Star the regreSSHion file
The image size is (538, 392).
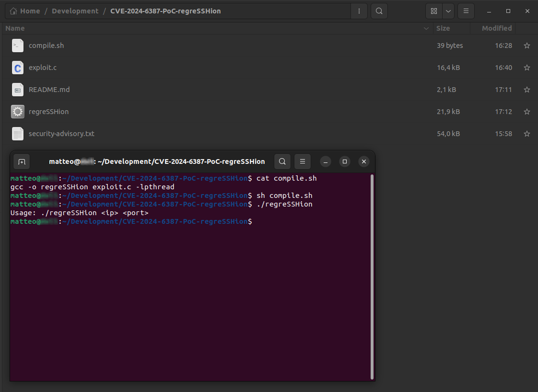[527, 112]
